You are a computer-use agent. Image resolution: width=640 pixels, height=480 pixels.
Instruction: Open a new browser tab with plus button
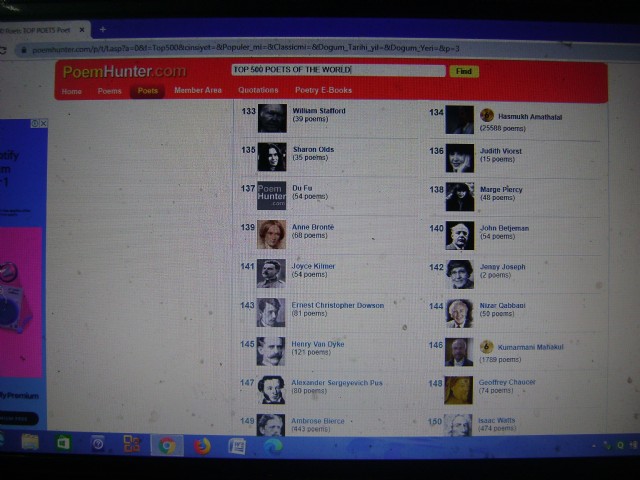pyautogui.click(x=102, y=29)
